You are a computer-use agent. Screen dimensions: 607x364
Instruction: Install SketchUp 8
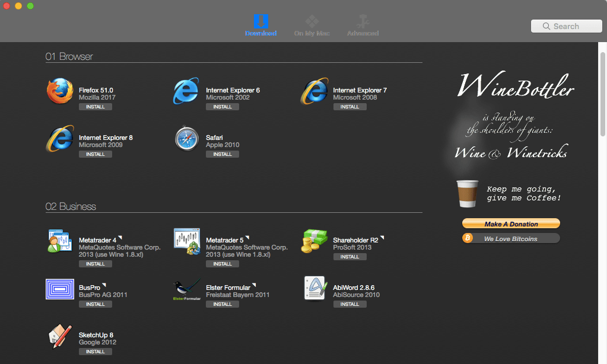(95, 352)
